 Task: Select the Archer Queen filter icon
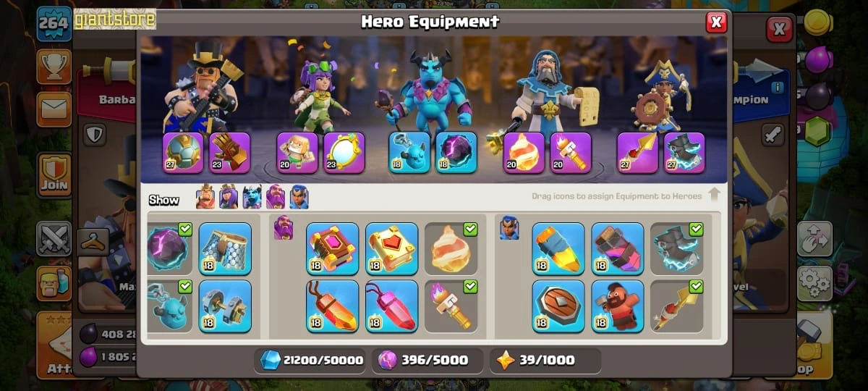coord(229,197)
